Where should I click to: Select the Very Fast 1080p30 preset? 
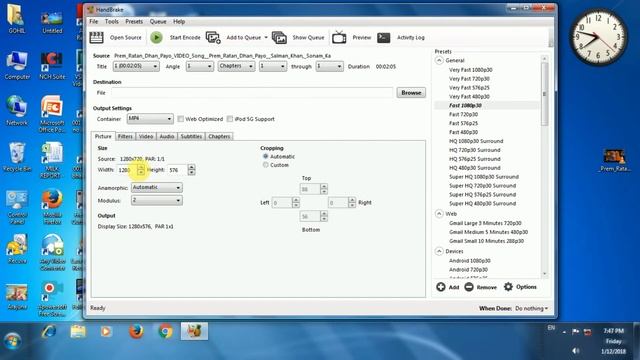(x=470, y=70)
